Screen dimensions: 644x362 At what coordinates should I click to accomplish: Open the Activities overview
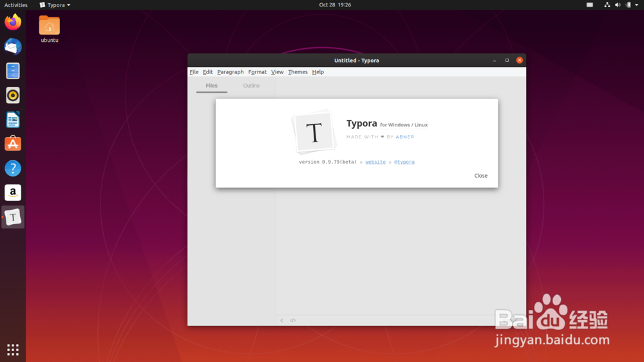(15, 5)
